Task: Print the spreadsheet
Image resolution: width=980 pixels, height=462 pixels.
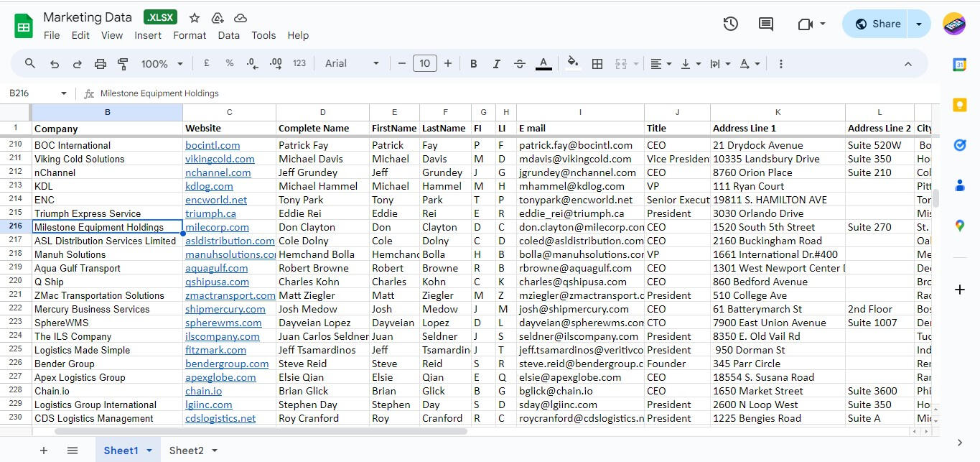Action: [101, 63]
